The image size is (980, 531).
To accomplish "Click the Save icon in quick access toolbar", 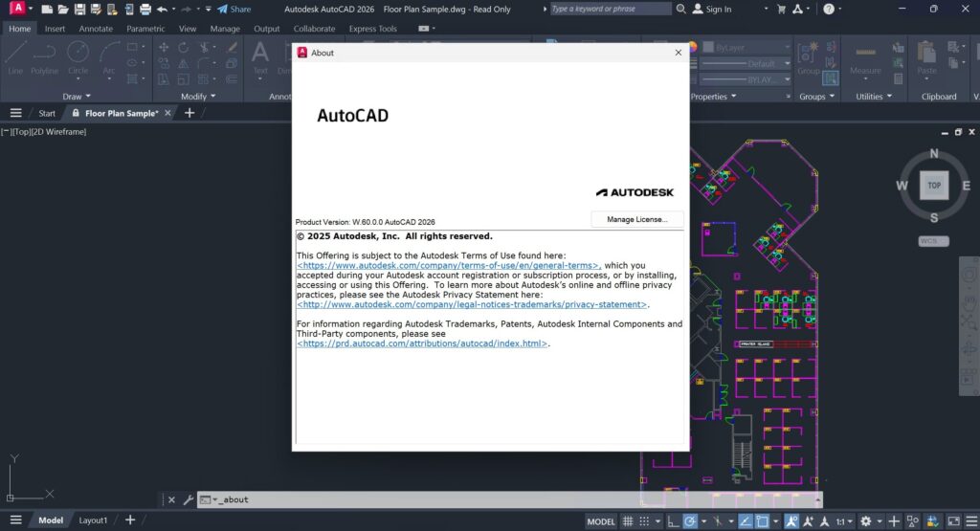I will tap(79, 10).
